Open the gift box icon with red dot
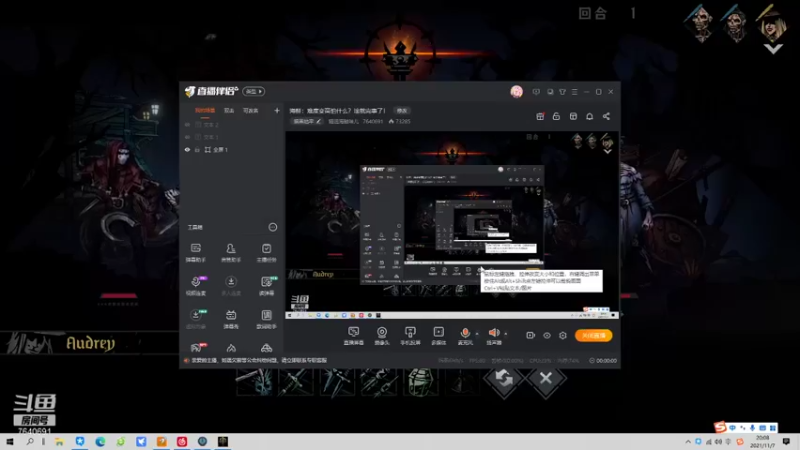 coord(540,116)
